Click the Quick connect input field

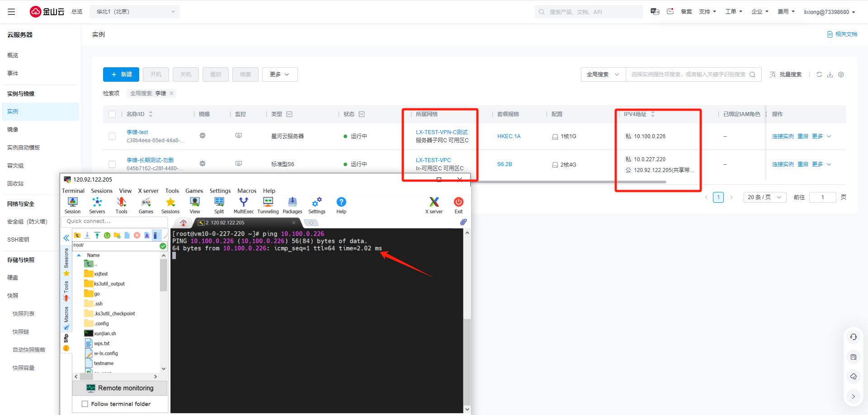coord(114,221)
